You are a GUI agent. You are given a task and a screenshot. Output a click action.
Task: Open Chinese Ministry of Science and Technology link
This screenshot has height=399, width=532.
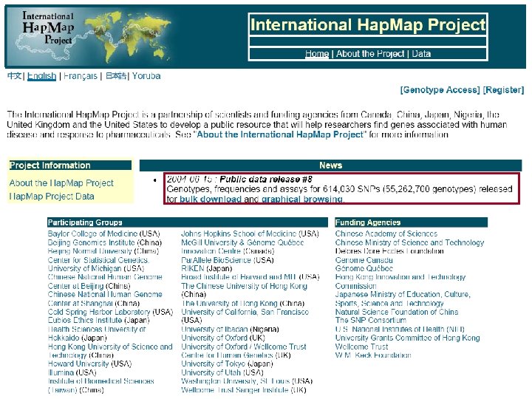[x=409, y=242]
